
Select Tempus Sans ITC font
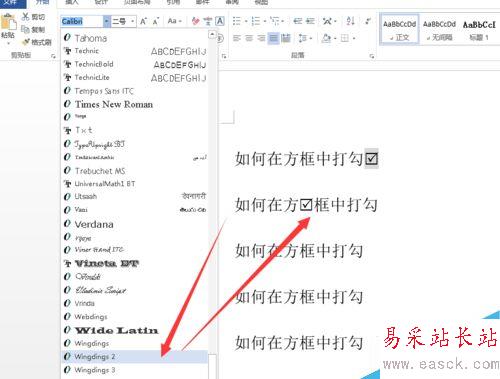coord(135,91)
